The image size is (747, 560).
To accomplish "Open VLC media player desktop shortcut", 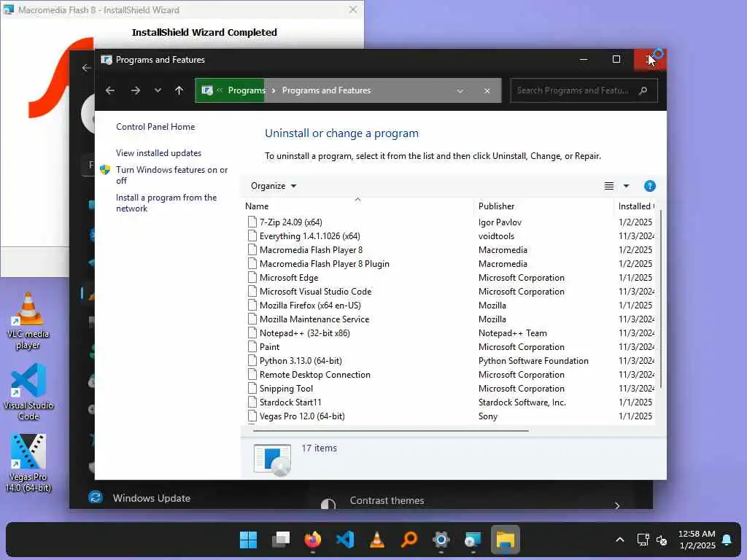I will [28, 321].
